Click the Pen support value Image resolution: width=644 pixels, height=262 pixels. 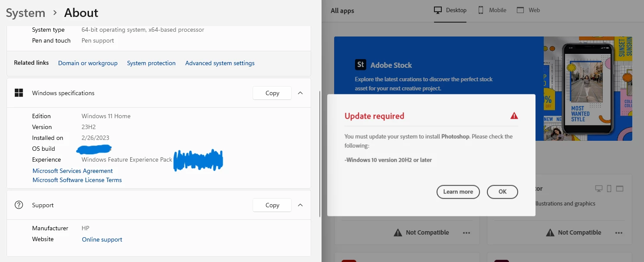point(98,40)
